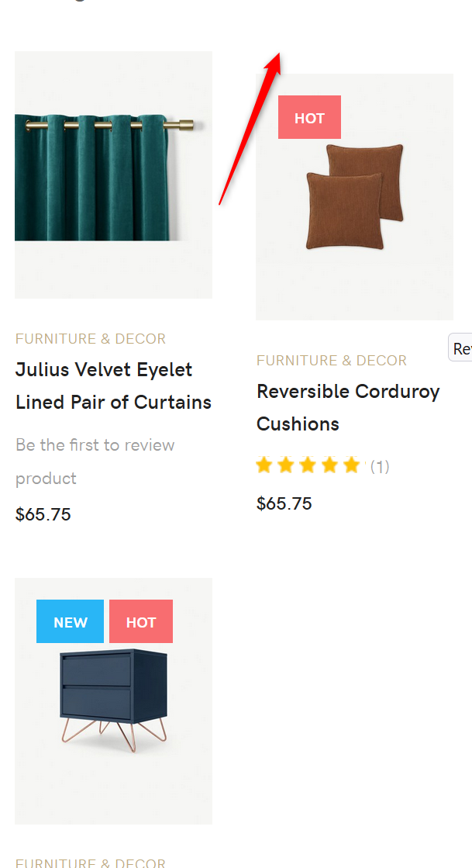This screenshot has width=472, height=868.
Task: Click the $65.75 price under Julius Curtains
Action: pyautogui.click(x=43, y=514)
